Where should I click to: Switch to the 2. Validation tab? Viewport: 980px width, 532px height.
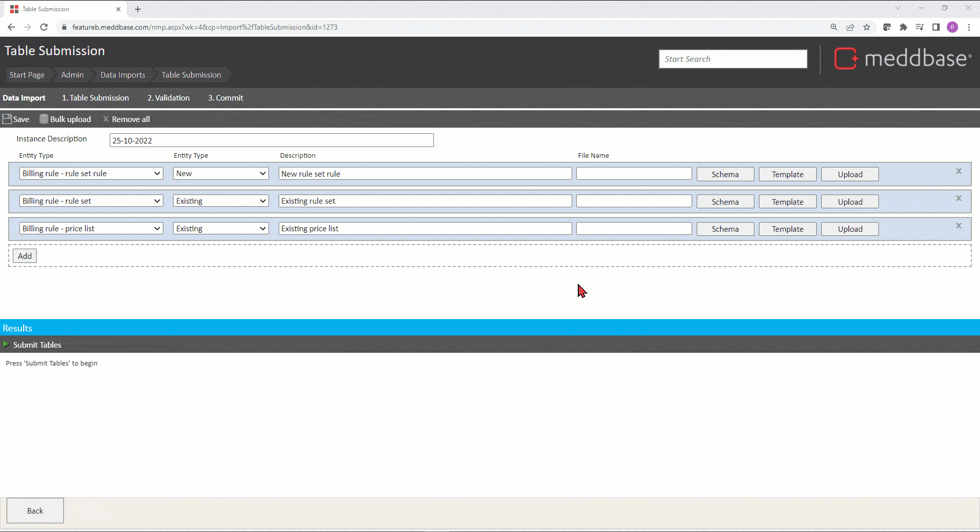(168, 98)
